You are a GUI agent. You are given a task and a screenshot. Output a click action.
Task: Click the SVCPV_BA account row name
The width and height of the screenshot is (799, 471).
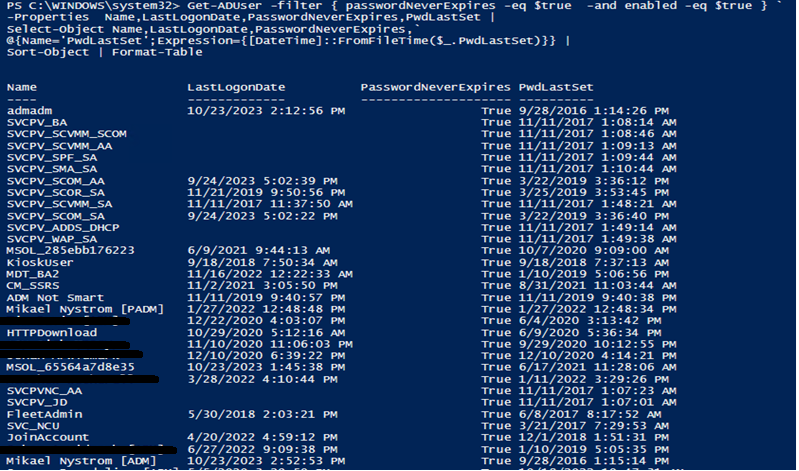pyautogui.click(x=37, y=122)
